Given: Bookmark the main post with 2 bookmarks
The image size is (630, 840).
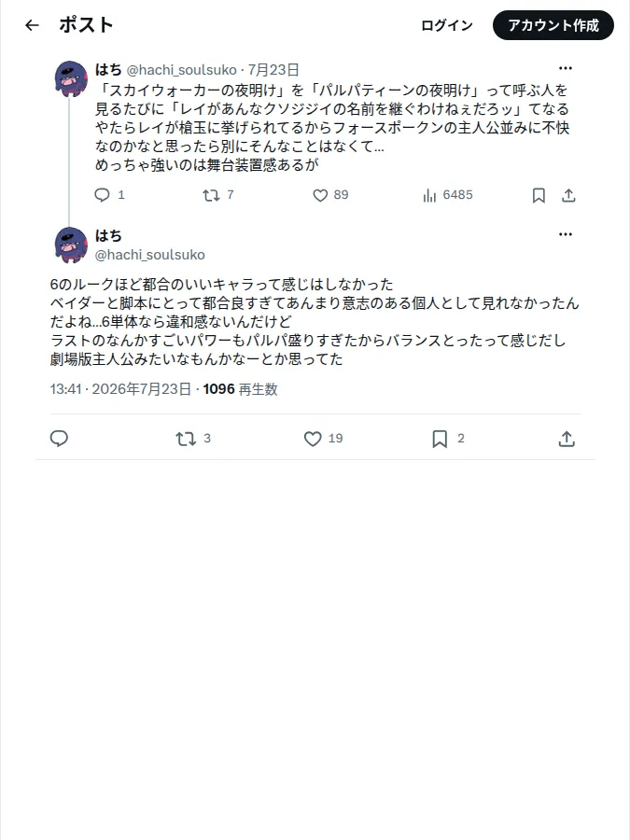Looking at the screenshot, I should pos(440,440).
